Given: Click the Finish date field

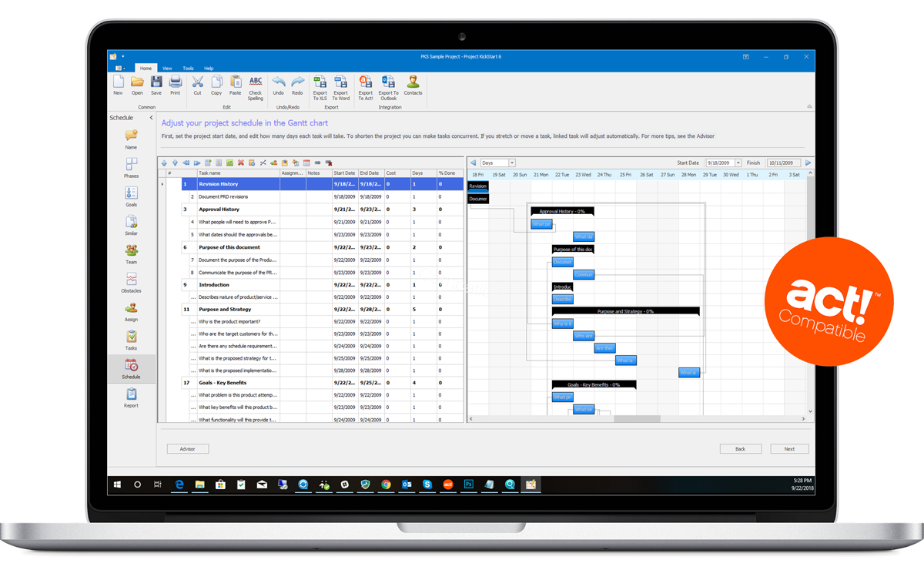Looking at the screenshot, I should click(784, 163).
